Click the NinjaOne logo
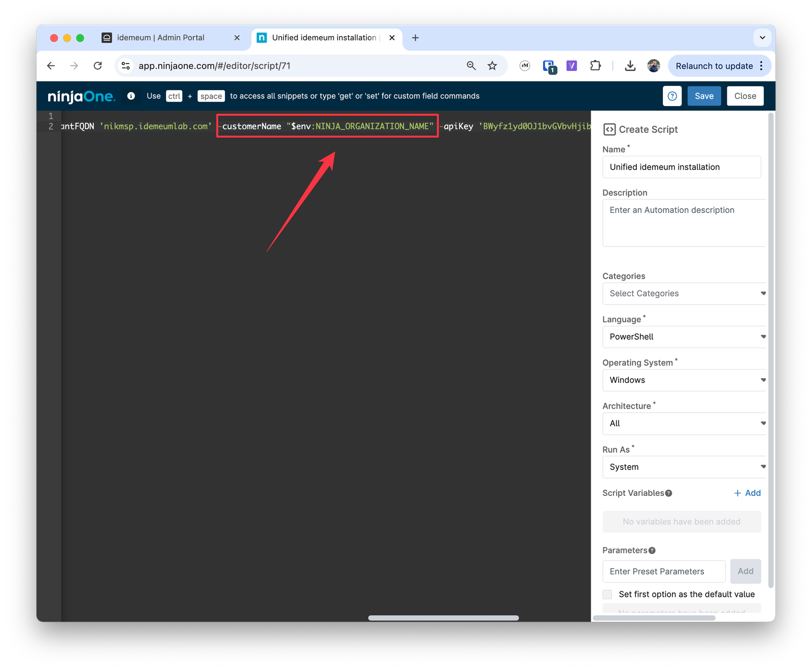This screenshot has width=812, height=670. pos(81,96)
